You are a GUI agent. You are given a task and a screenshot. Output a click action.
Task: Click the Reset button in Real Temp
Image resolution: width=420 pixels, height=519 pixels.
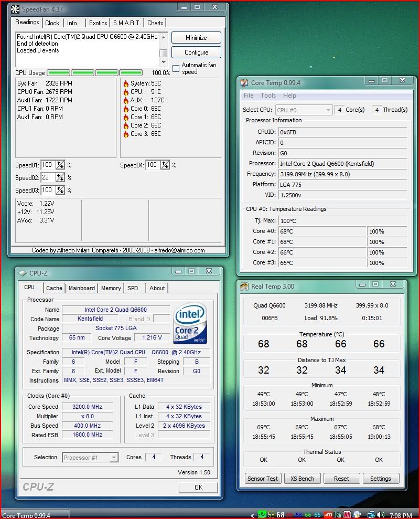341,479
